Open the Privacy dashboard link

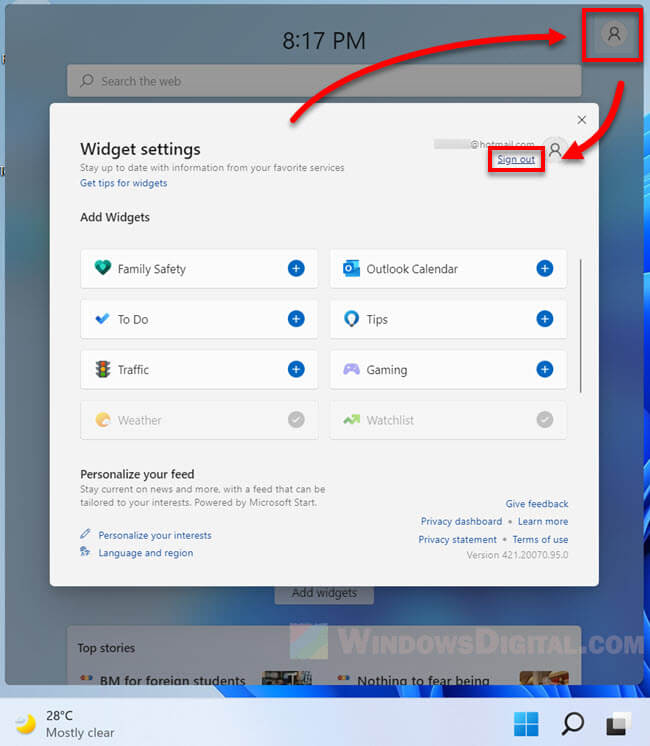click(x=461, y=521)
